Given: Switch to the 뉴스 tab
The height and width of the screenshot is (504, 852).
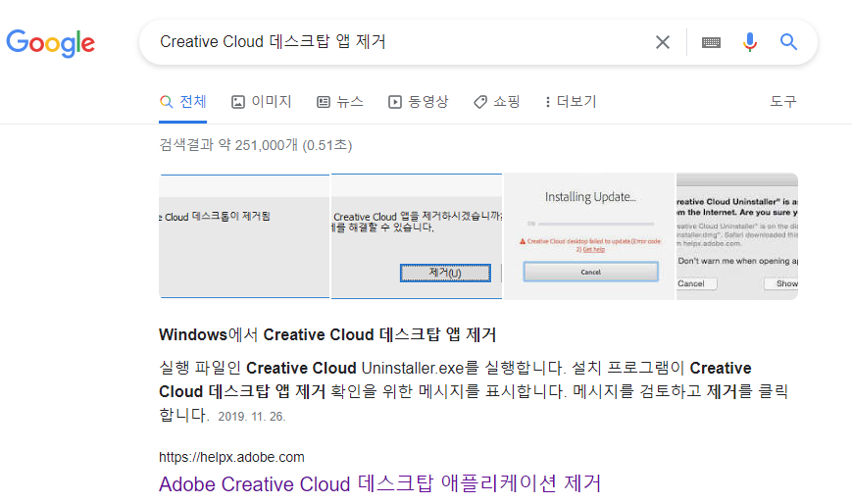Looking at the screenshot, I should 340,102.
